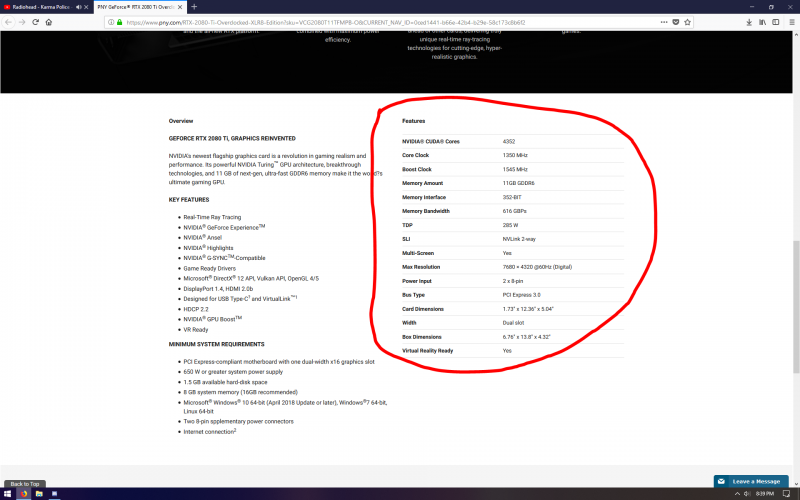The height and width of the screenshot is (500, 800).
Task: Open page actions three-dot menu
Action: pos(664,22)
